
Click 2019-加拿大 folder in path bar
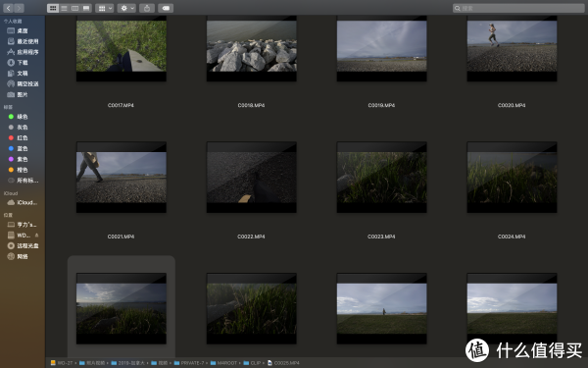tap(128, 363)
